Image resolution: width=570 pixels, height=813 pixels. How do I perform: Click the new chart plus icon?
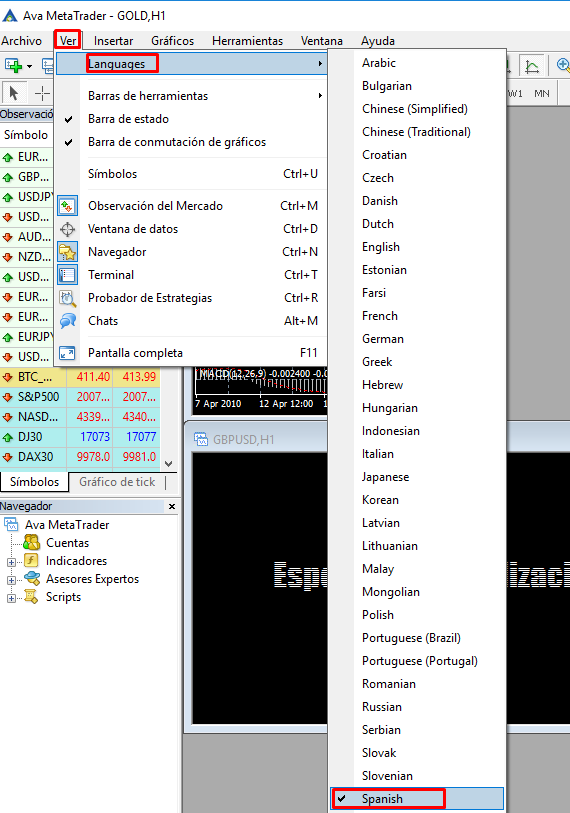pos(13,65)
